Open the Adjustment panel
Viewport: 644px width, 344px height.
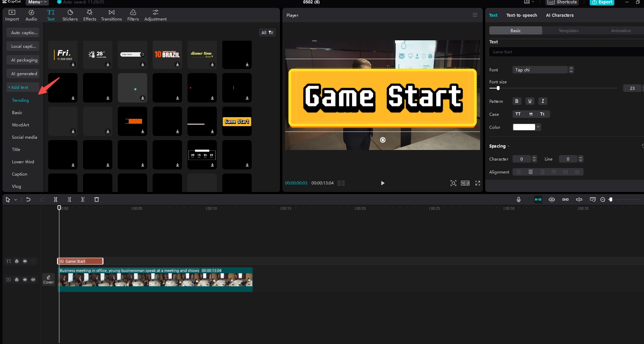[x=155, y=14]
